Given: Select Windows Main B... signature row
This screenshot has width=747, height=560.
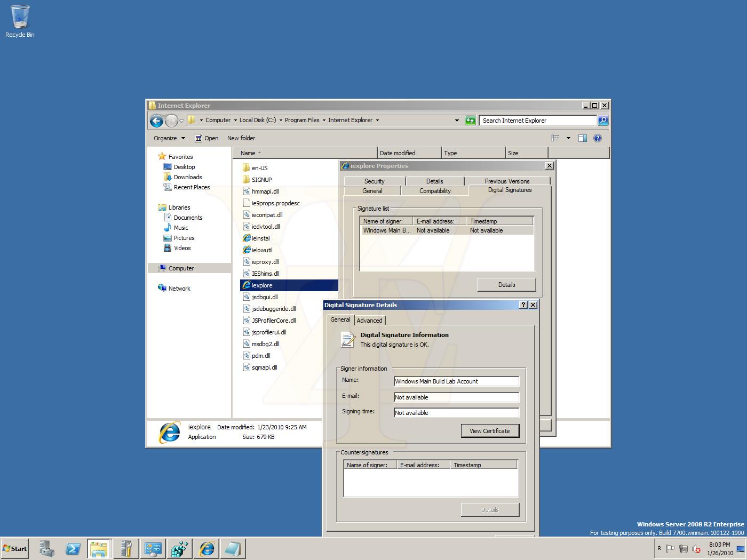Looking at the screenshot, I should [447, 230].
